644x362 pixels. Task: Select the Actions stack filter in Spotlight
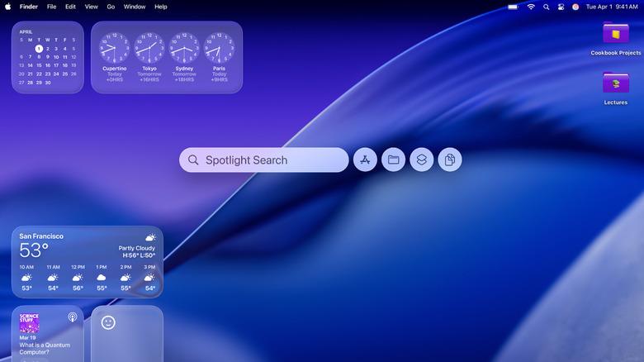point(421,160)
